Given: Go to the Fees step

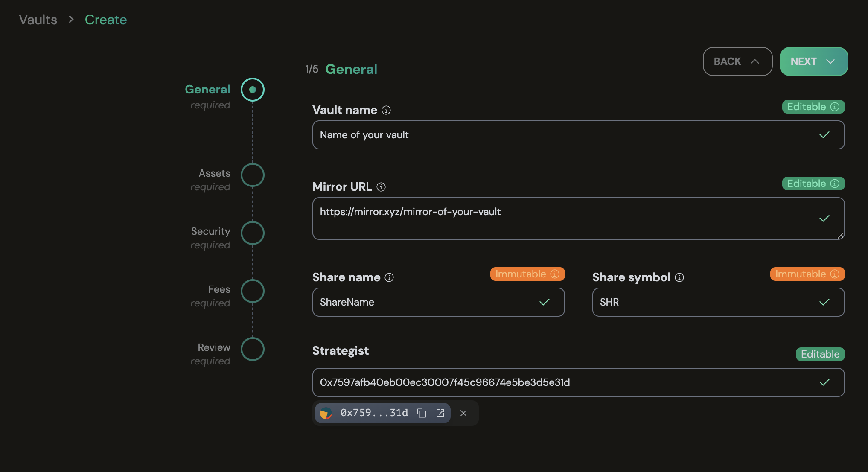Looking at the screenshot, I should pyautogui.click(x=253, y=291).
